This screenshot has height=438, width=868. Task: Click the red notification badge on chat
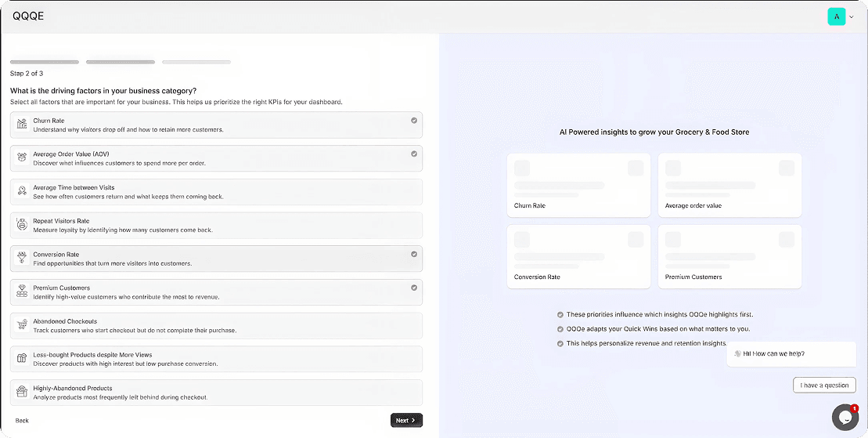click(854, 408)
